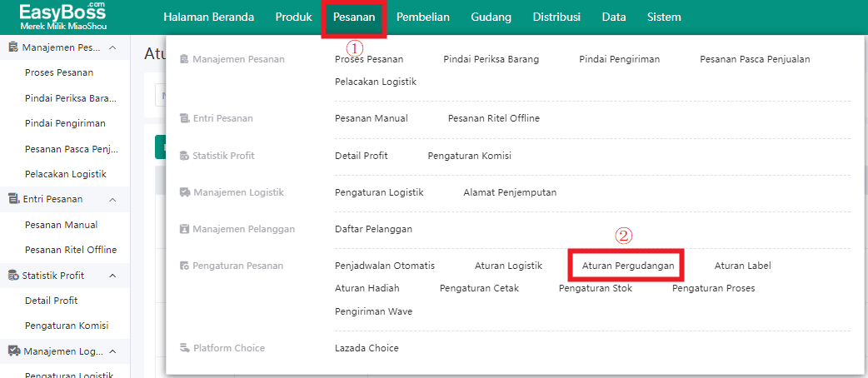The height and width of the screenshot is (378, 868).
Task: Select Aturan Pergudangan in the dropdown
Action: 627,266
